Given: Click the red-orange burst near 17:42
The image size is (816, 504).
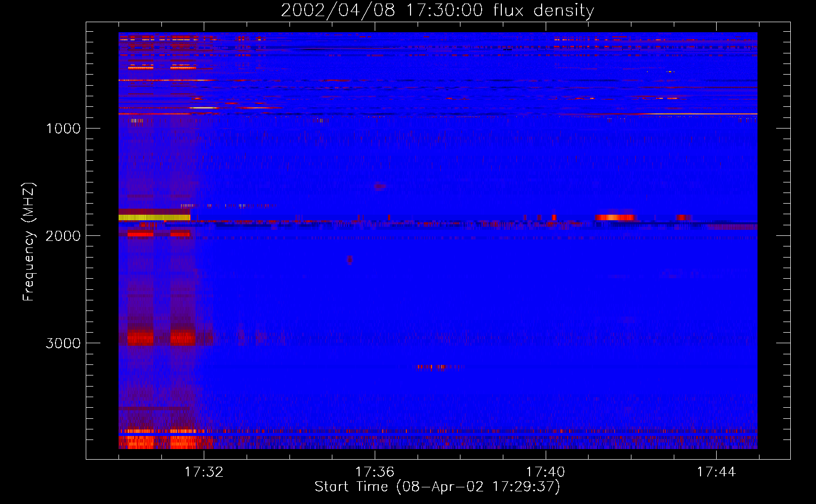Looking at the screenshot, I should [x=615, y=217].
